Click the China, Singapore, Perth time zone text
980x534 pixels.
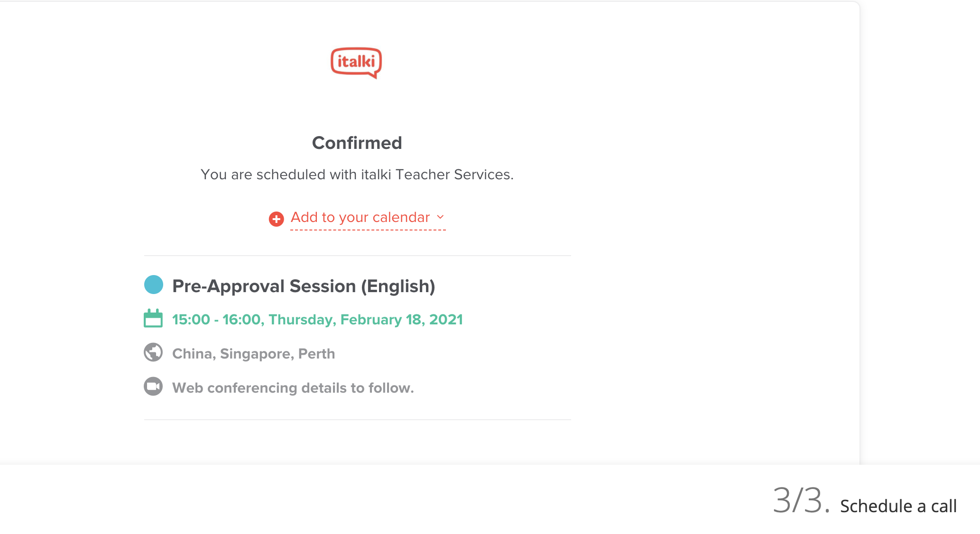253,354
